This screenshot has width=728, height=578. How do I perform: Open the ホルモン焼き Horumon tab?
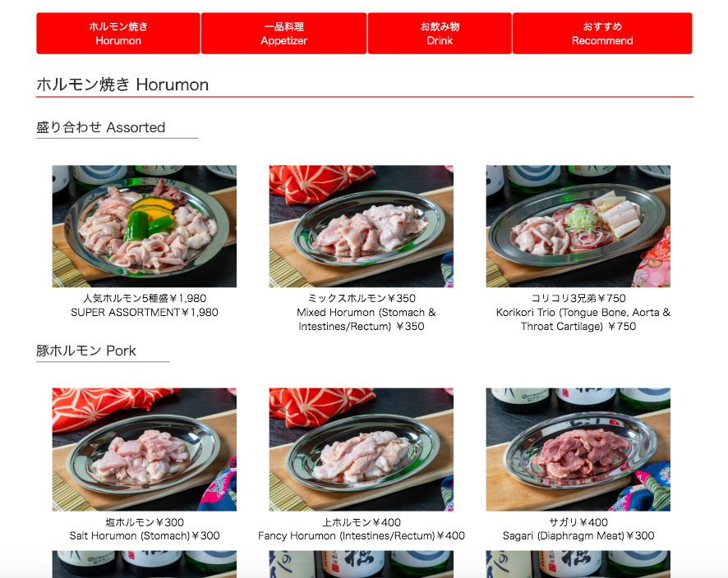pyautogui.click(x=118, y=34)
